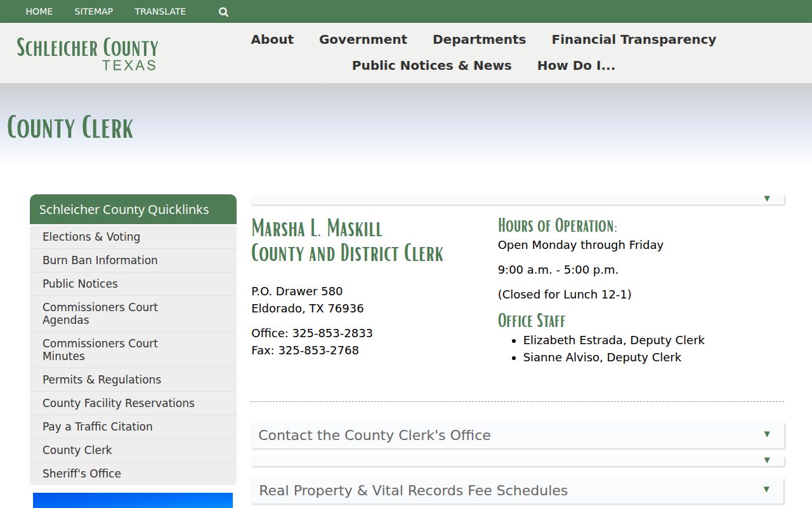Expand Contact the County Clerk's Office

[x=518, y=435]
